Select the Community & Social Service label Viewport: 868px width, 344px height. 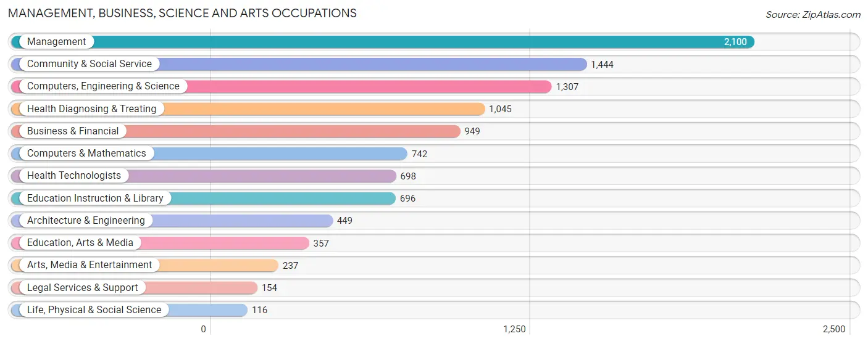pos(90,64)
